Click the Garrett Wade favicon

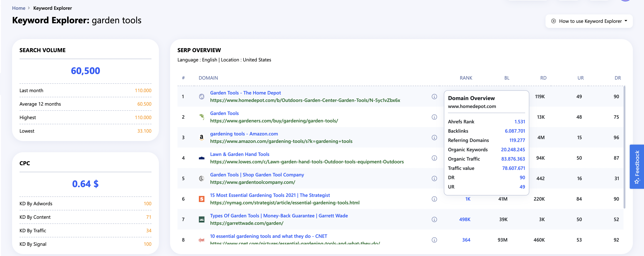[x=201, y=219]
